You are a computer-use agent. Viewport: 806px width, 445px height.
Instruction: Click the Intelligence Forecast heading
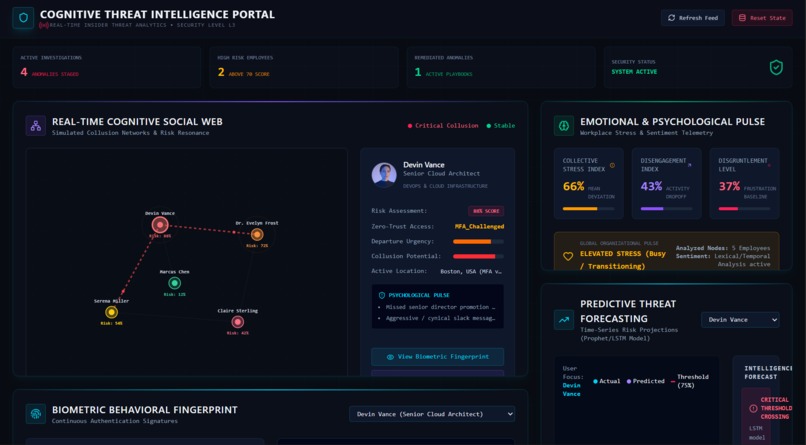(768, 373)
